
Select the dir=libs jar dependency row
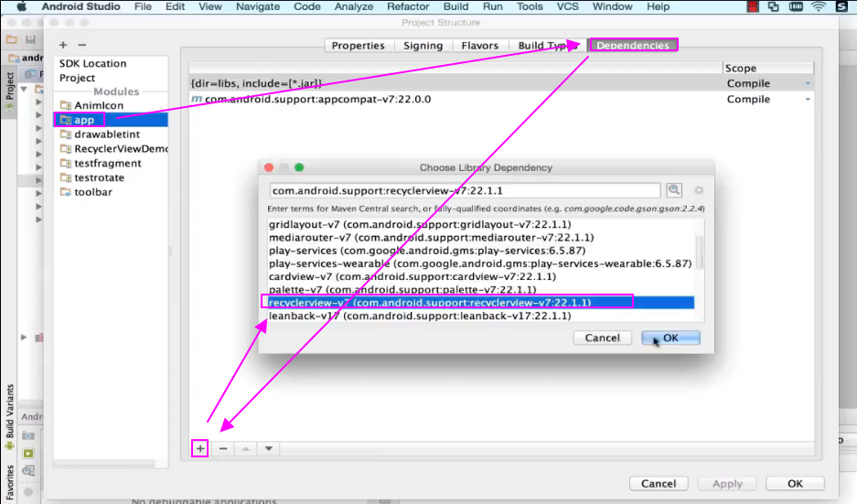pos(501,83)
